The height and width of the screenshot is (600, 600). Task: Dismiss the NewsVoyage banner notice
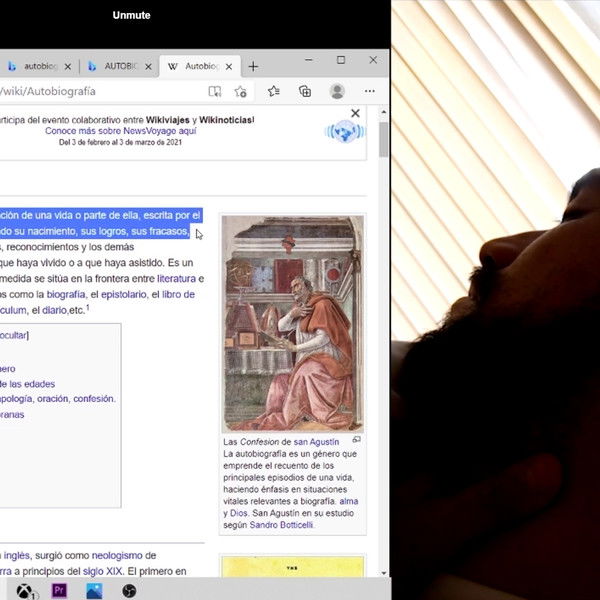[x=355, y=113]
